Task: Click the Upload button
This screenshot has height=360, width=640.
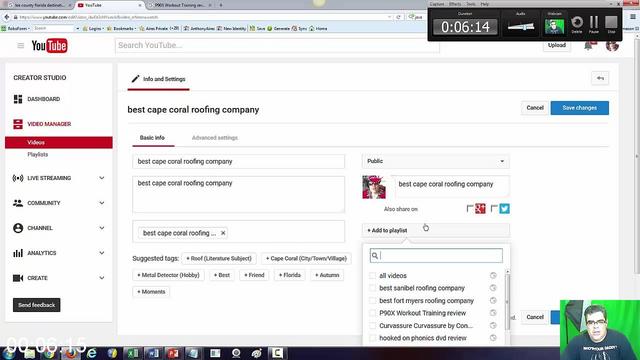Action: 557,46
